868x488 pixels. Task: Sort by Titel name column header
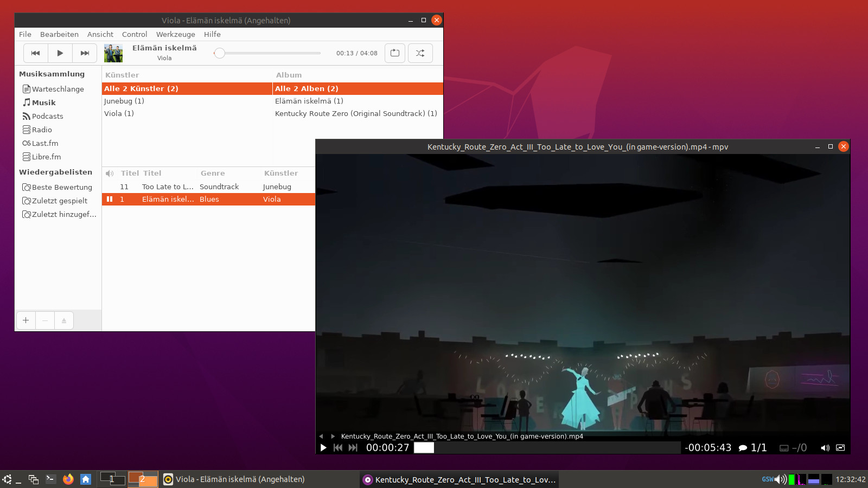click(152, 173)
